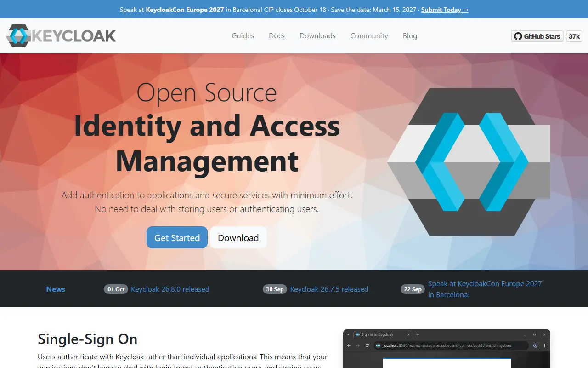Viewport: 588px width, 368px height.
Task: Read the Speak at KeycloakCon Europe 2027 news
Action: [485, 289]
